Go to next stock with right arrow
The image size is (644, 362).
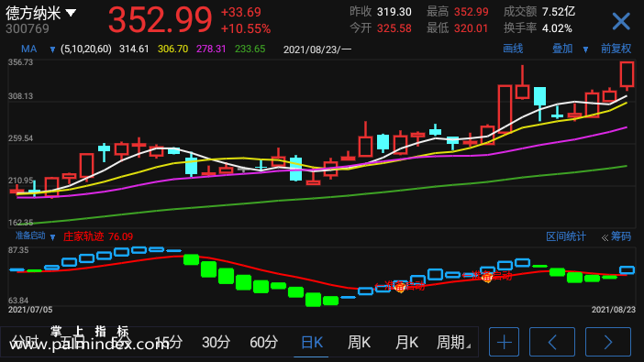tap(608, 342)
